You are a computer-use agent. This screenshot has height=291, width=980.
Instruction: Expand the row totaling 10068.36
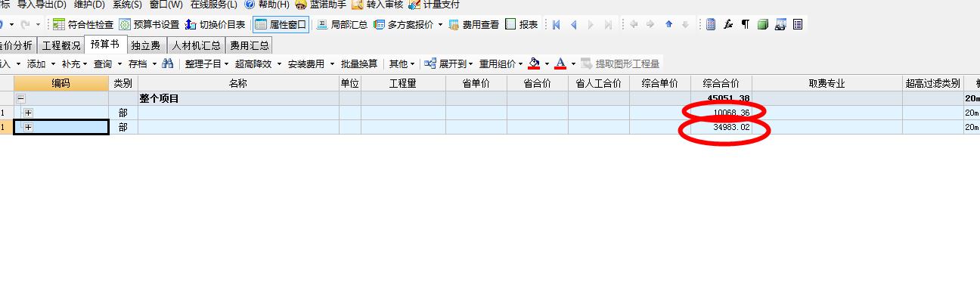point(28,113)
